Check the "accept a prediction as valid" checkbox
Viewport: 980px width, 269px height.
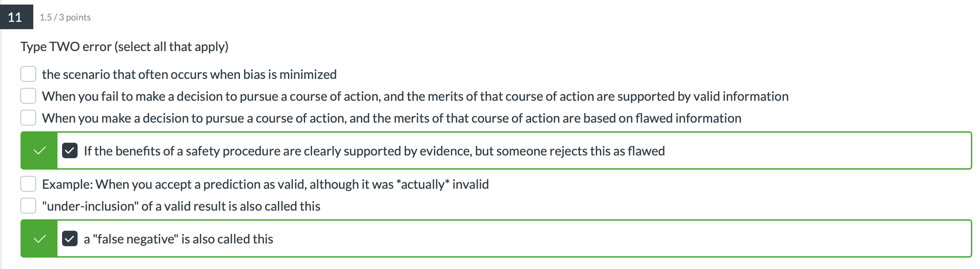28,184
